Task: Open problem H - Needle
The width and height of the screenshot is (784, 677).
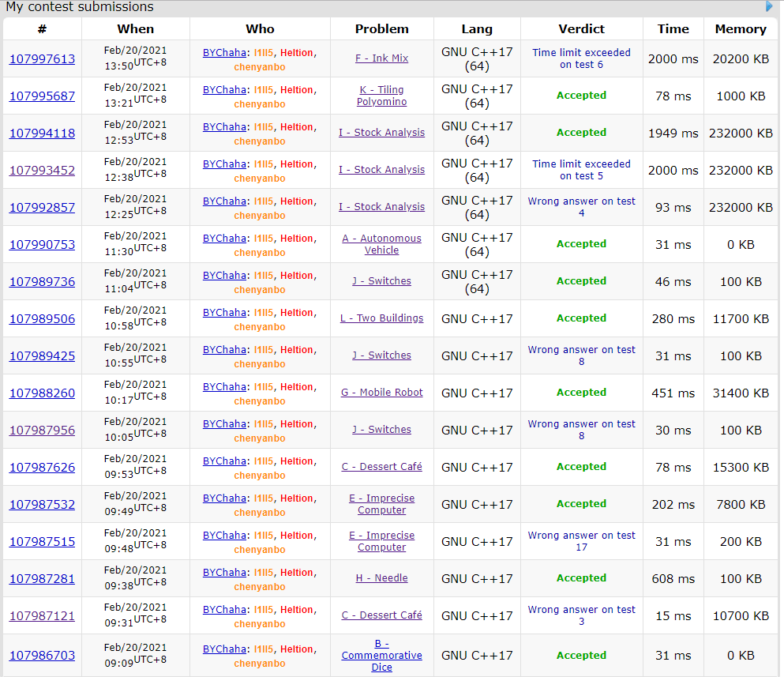Action: pos(382,578)
